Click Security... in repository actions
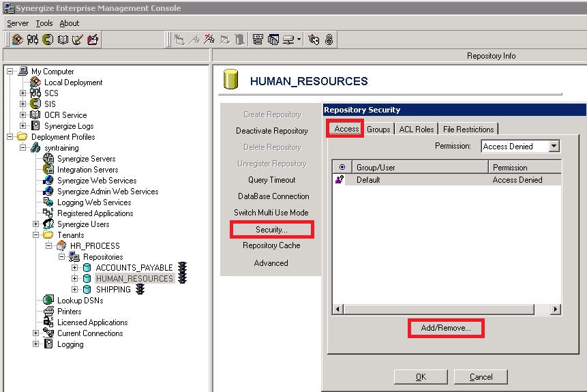This screenshot has height=392, width=587. (x=271, y=230)
